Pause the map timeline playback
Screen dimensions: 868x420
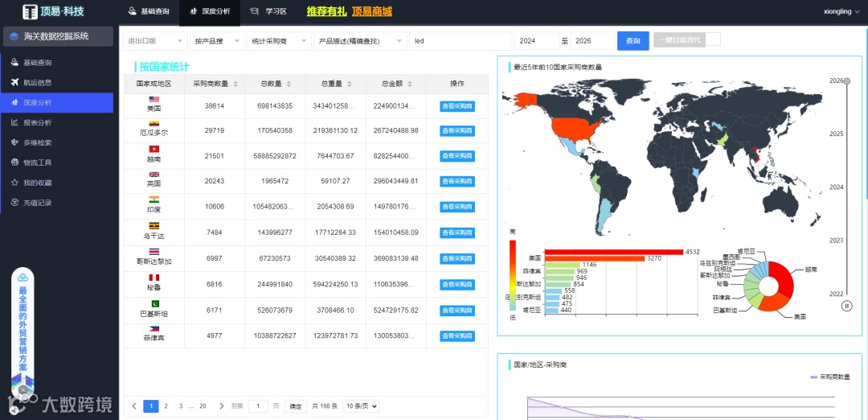[x=846, y=306]
